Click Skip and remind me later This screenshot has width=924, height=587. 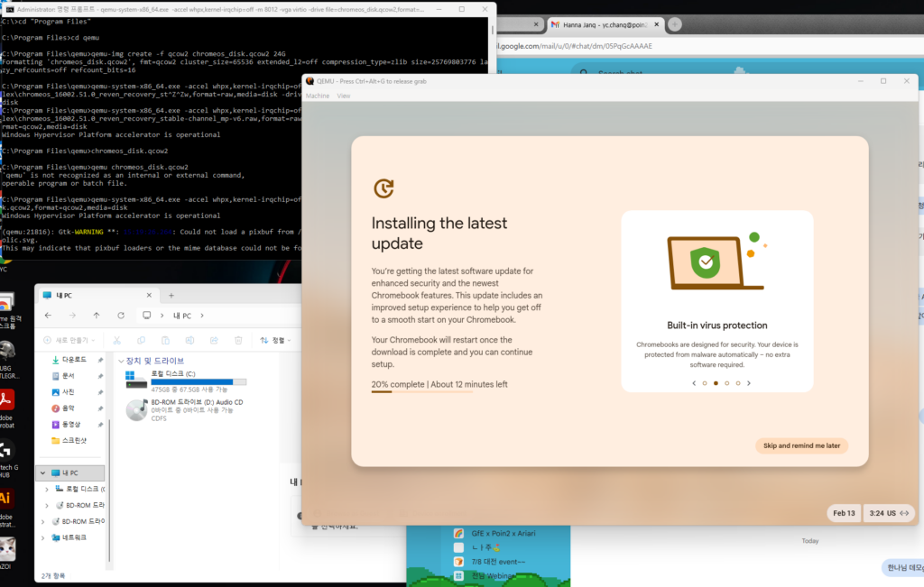[x=801, y=445]
